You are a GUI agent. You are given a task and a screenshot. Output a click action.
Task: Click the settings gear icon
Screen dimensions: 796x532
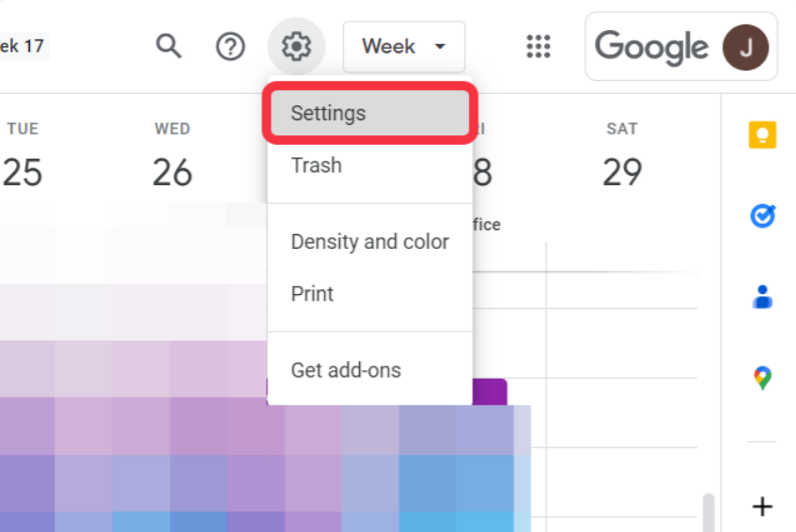pyautogui.click(x=296, y=45)
